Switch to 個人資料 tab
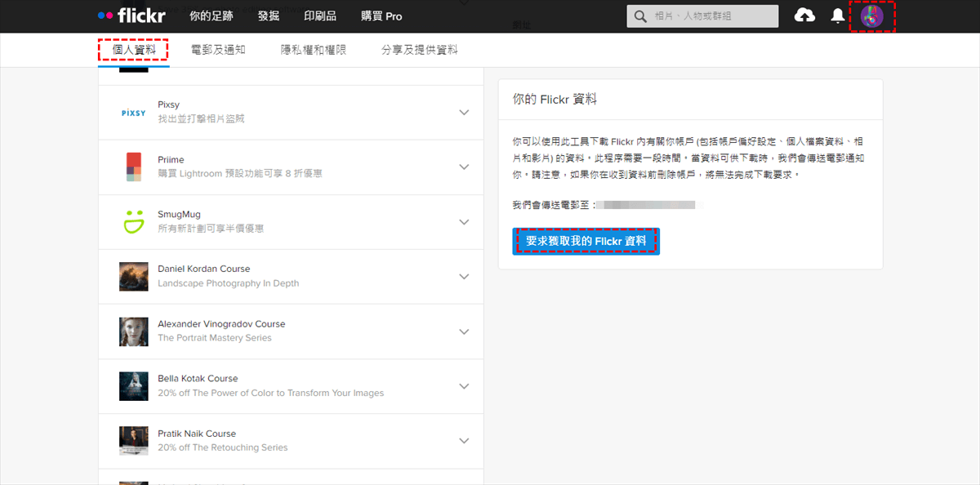 pyautogui.click(x=133, y=50)
